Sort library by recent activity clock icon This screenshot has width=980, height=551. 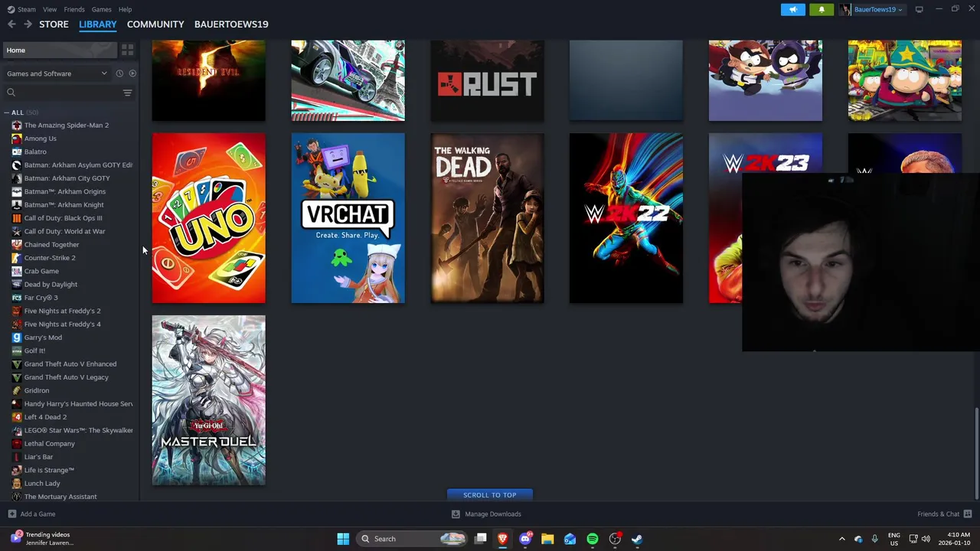pos(119,73)
